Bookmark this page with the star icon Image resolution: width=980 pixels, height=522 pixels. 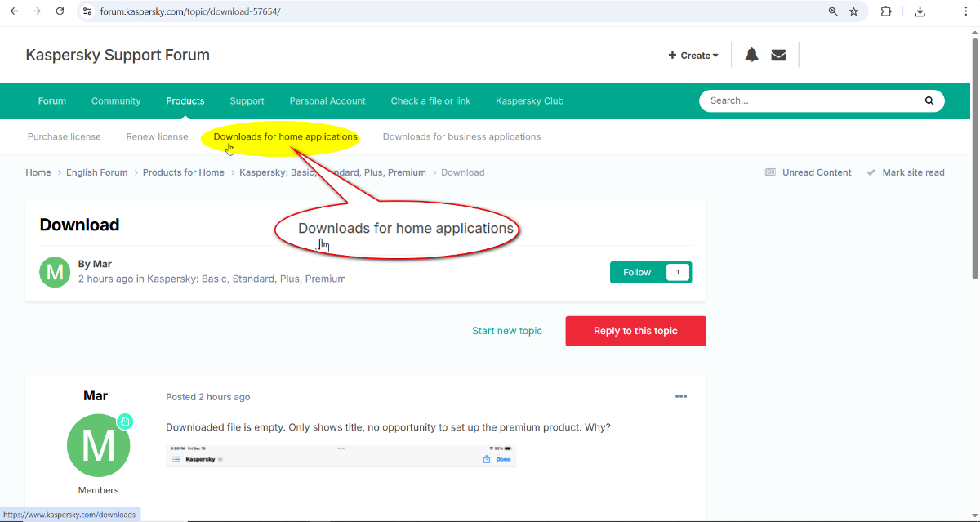coord(853,11)
